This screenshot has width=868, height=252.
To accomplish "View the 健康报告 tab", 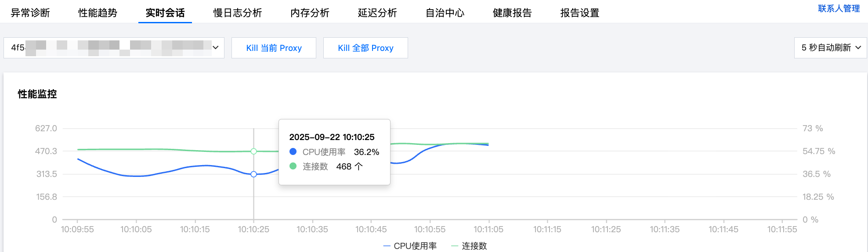I will coord(512,13).
